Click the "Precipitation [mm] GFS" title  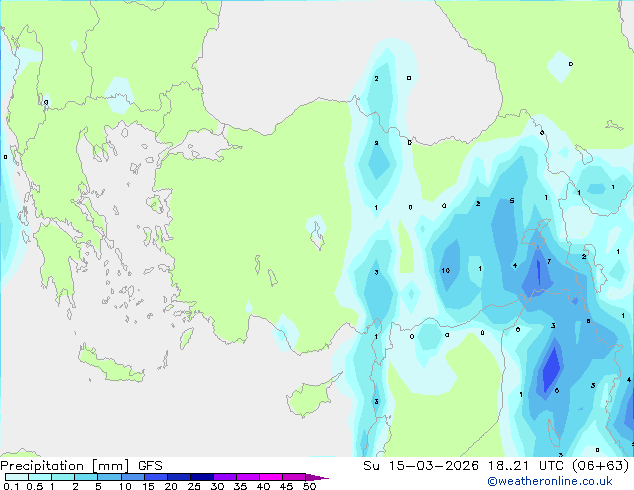click(x=81, y=466)
